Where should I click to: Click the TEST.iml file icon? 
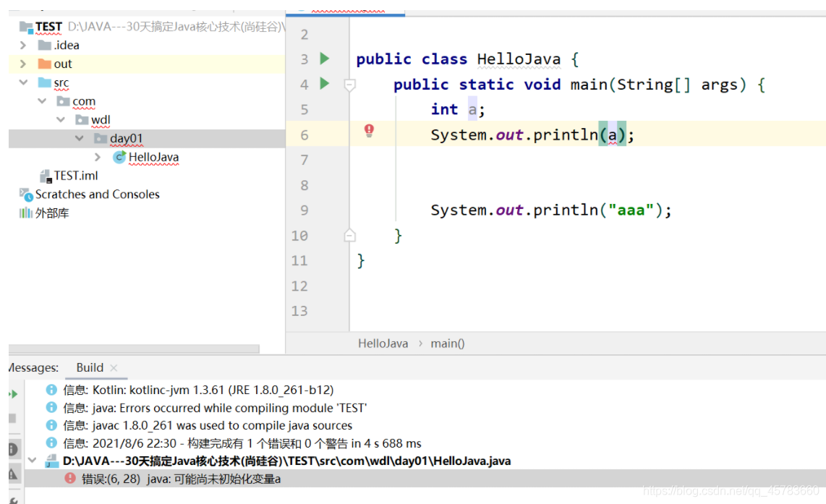pyautogui.click(x=46, y=176)
